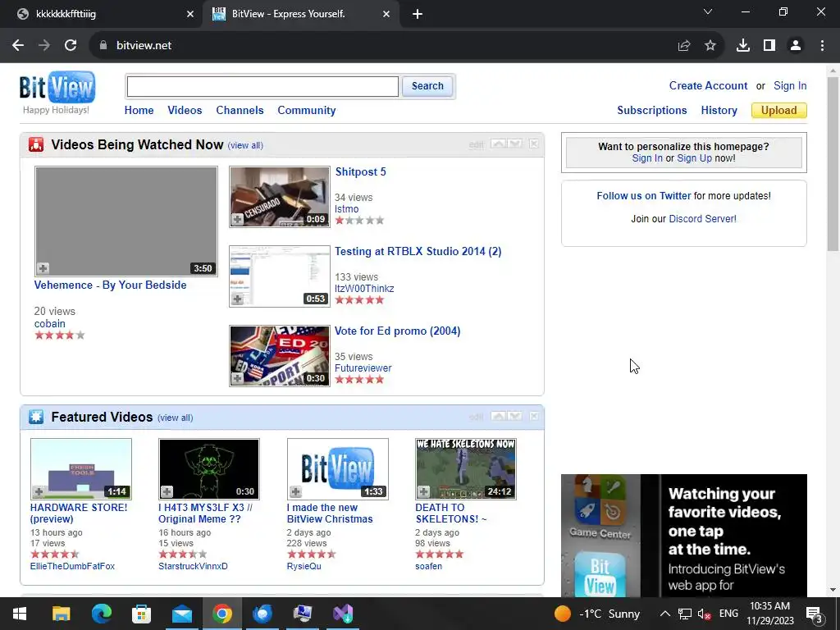This screenshot has width=840, height=630.
Task: Open the Home menu link
Action: [x=139, y=111]
